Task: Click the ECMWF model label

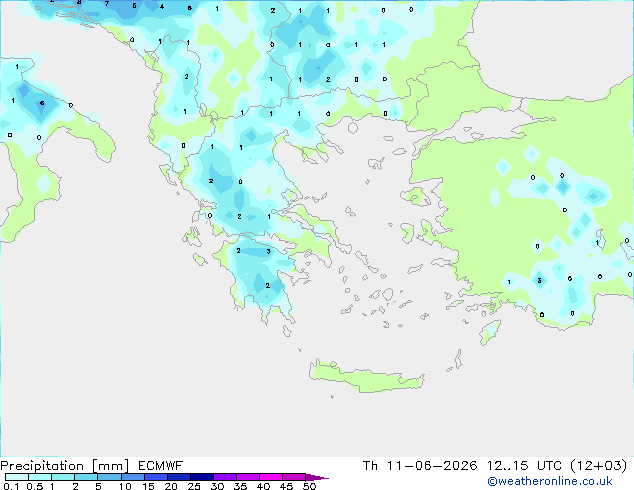Action: 161,466
